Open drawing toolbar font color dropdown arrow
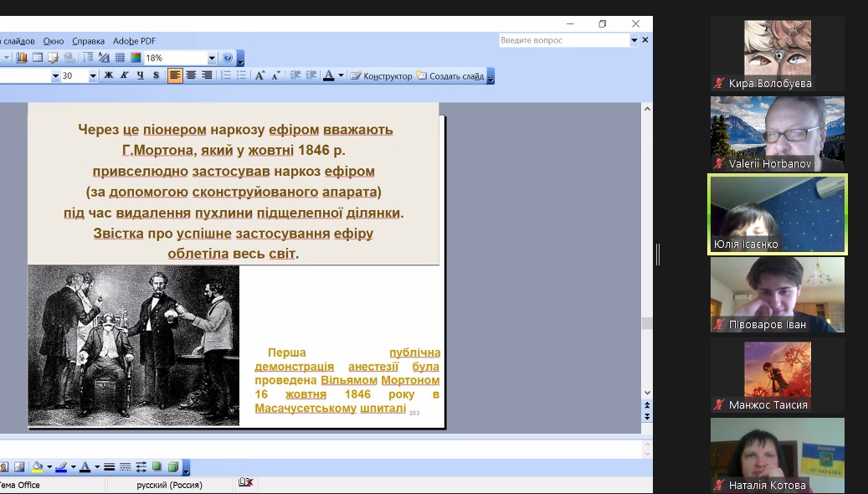The width and height of the screenshot is (868, 494). tap(97, 467)
